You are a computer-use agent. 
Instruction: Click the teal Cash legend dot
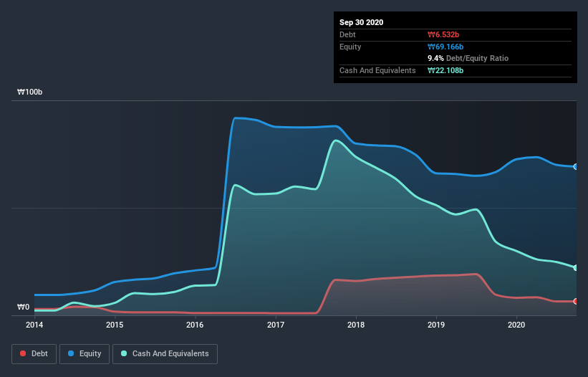click(124, 353)
